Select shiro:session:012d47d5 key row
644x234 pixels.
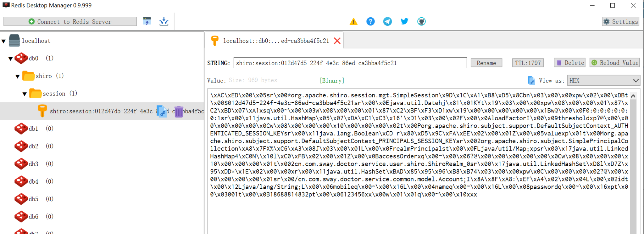pyautogui.click(x=102, y=111)
